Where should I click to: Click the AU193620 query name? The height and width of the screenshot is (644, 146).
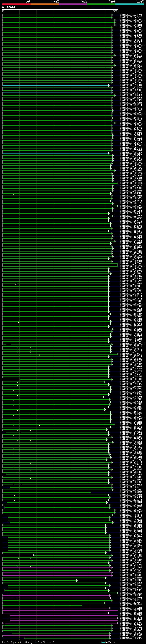click(8, 8)
